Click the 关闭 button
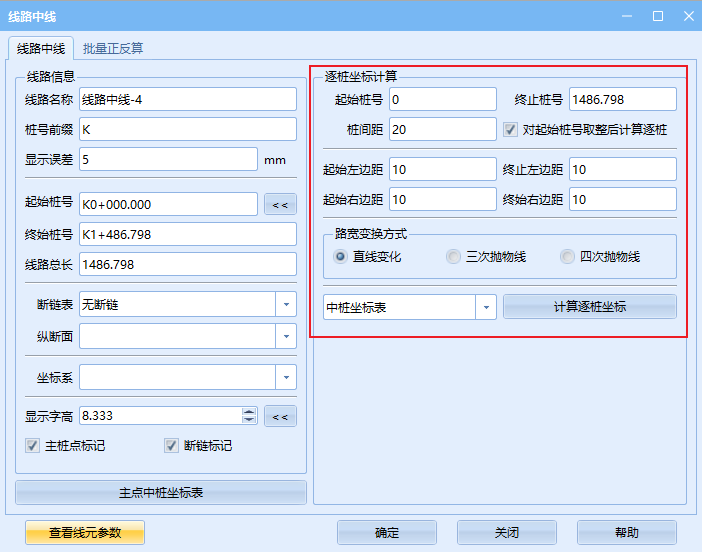Viewport: 702px width, 552px height. [507, 532]
